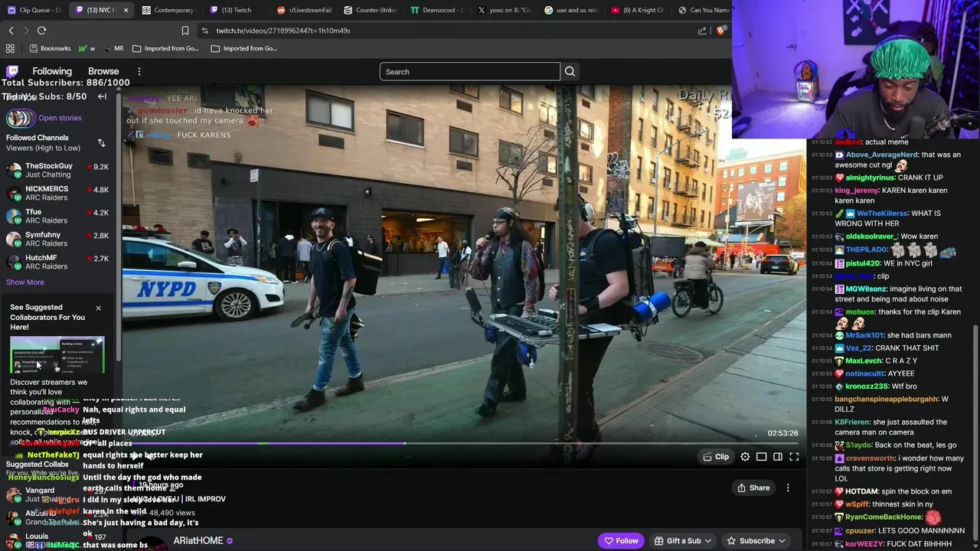Screen dimensions: 980x551
Task: Reload the page with the browser refresh icon
Action: point(41,31)
